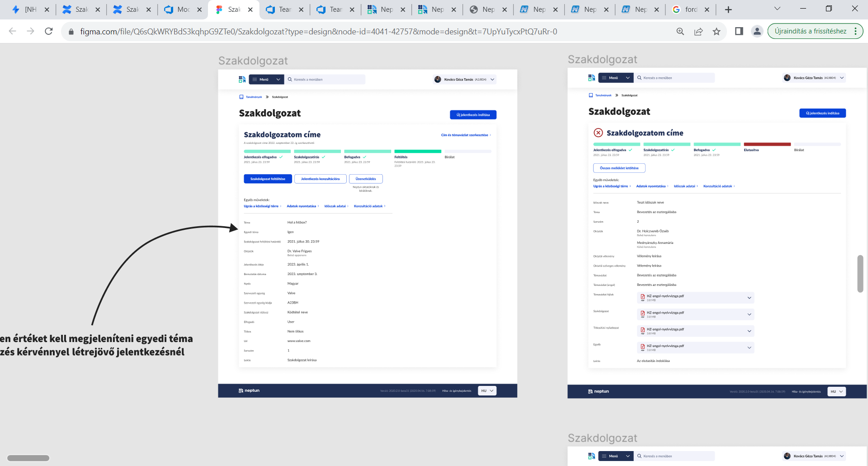Open a new browser tab with plus
Viewport: 868px width, 466px height.
point(728,10)
